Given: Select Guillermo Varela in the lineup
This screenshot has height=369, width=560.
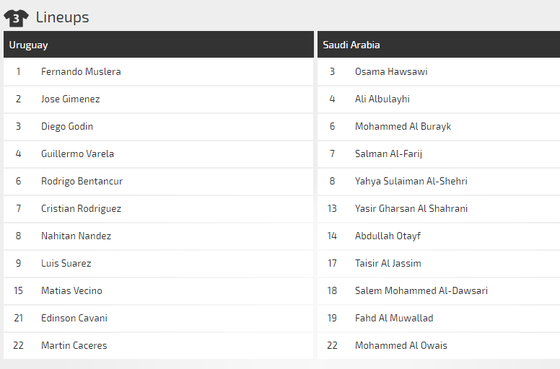Looking at the screenshot, I should pos(78,154).
